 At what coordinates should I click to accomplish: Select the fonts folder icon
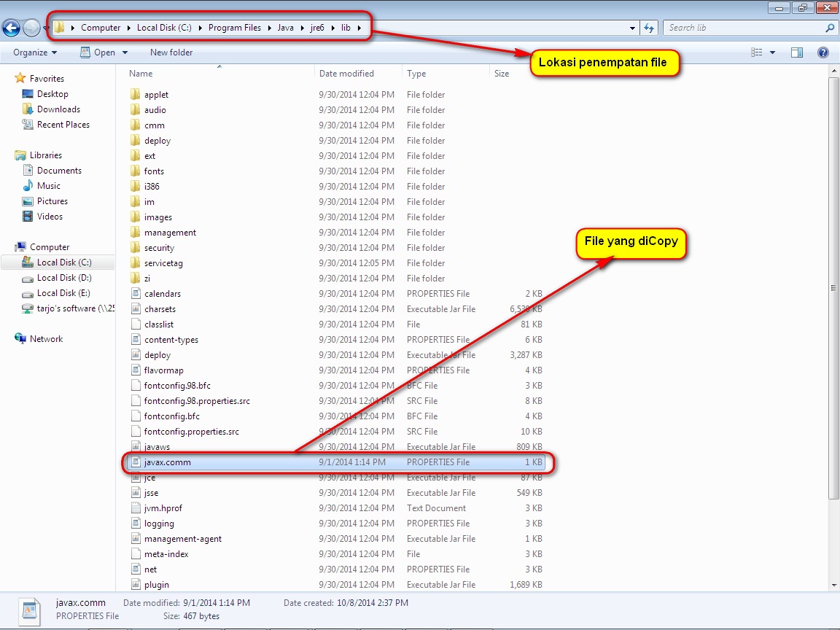(135, 171)
